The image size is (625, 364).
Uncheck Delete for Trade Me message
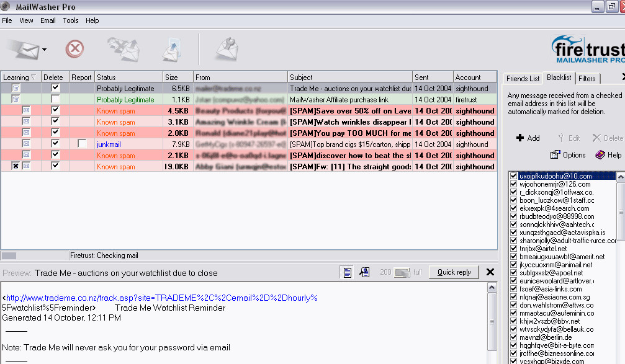[55, 88]
